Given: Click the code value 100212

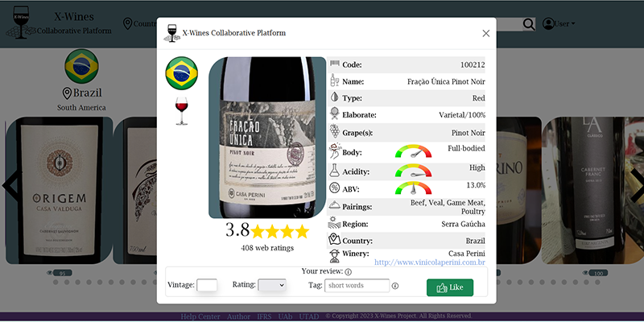Looking at the screenshot, I should 473,65.
